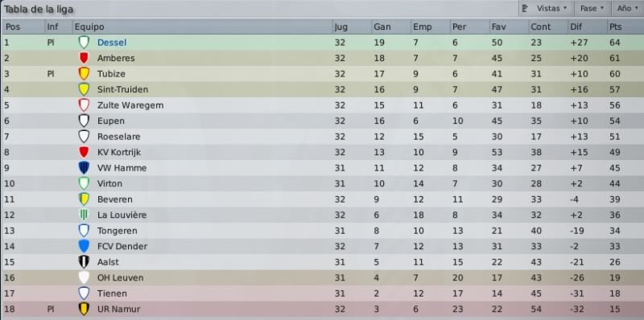Click the Tubize yellow-red shield badge
The width and height of the screenshot is (644, 320).
[x=84, y=74]
